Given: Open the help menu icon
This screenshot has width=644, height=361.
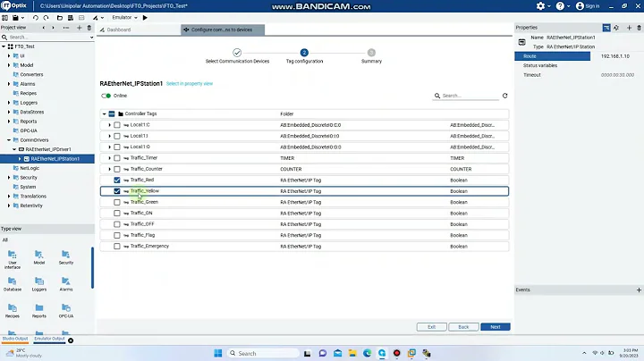Looking at the screenshot, I should tap(560, 5).
